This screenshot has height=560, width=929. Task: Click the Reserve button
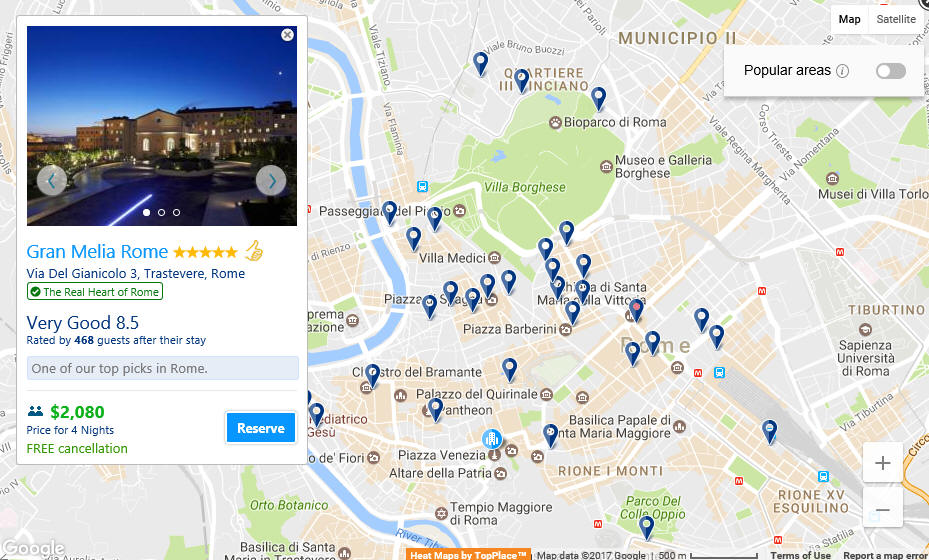click(261, 428)
